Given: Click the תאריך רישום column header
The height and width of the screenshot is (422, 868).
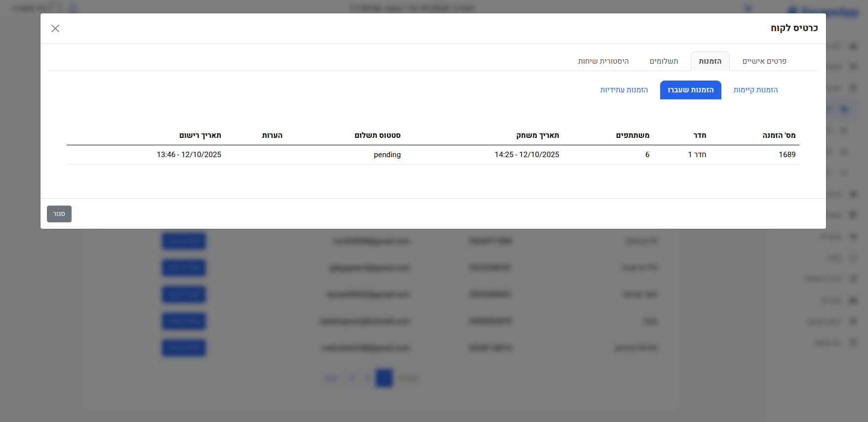Looking at the screenshot, I should click(200, 135).
